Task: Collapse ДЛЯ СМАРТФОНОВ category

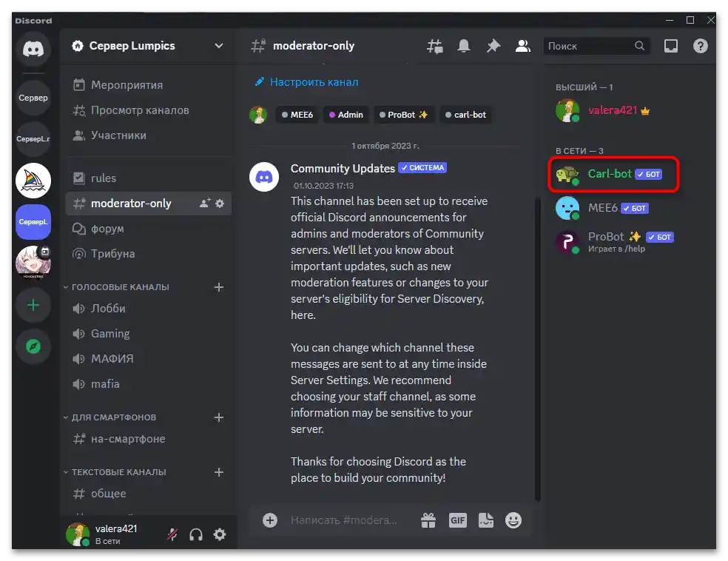Action: point(110,417)
